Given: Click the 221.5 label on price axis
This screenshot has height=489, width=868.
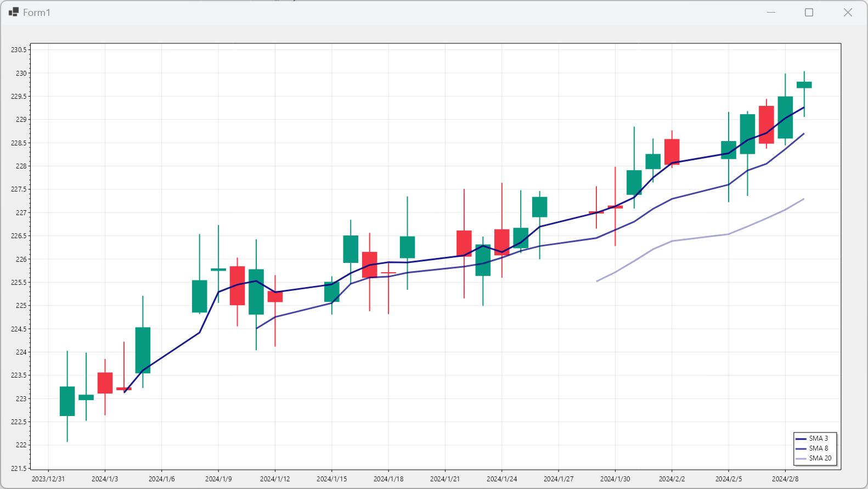Looking at the screenshot, I should click(19, 468).
